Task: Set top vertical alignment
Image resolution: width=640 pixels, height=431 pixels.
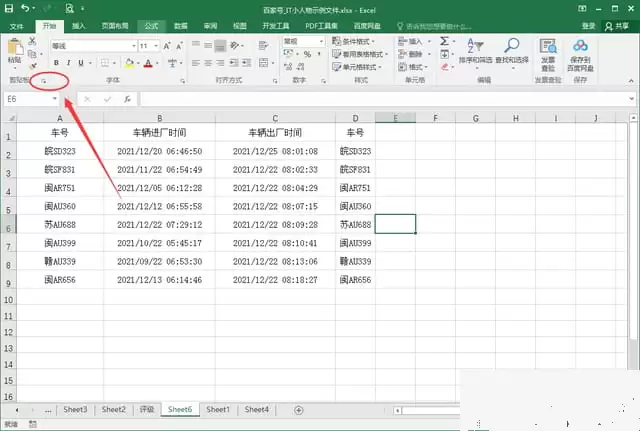Action: [x=196, y=45]
